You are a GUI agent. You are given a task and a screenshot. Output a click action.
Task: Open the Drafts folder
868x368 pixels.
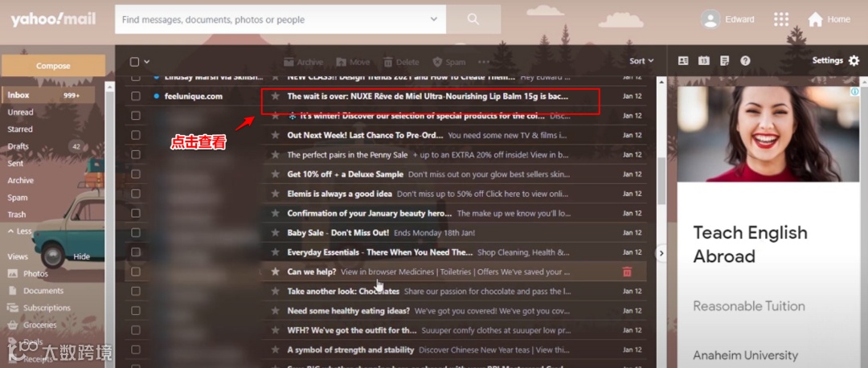tap(18, 146)
